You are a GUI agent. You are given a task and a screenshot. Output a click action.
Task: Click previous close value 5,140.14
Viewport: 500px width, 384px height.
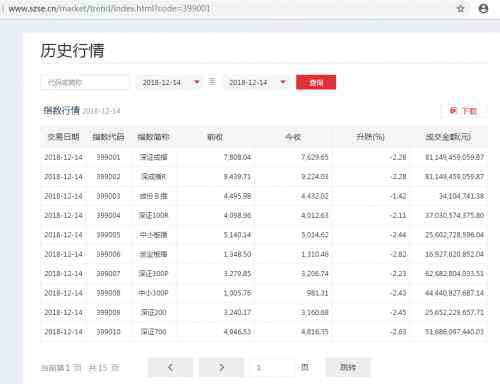click(x=237, y=235)
